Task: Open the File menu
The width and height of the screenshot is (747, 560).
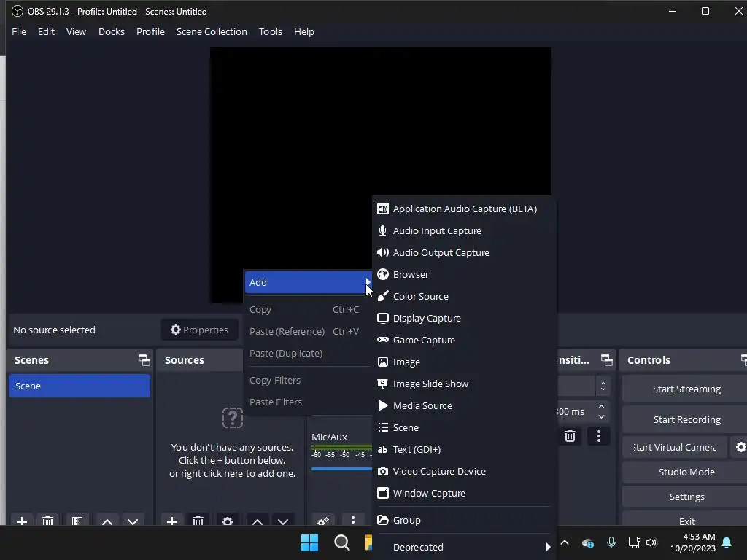Action: (x=19, y=32)
